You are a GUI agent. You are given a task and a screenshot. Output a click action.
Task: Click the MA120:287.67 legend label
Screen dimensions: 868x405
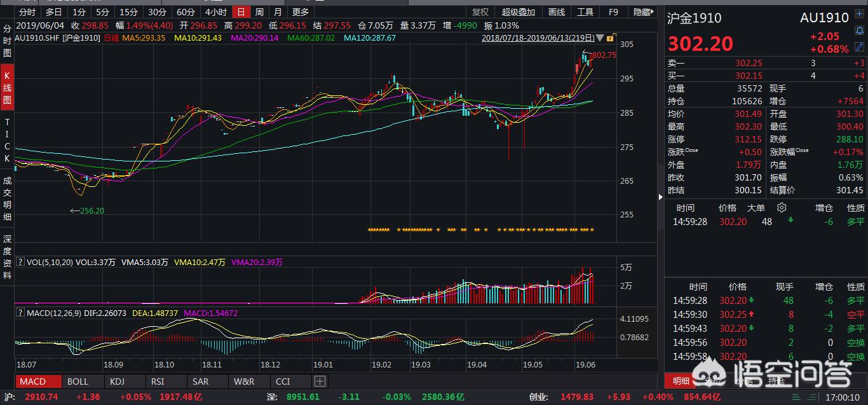pos(370,38)
